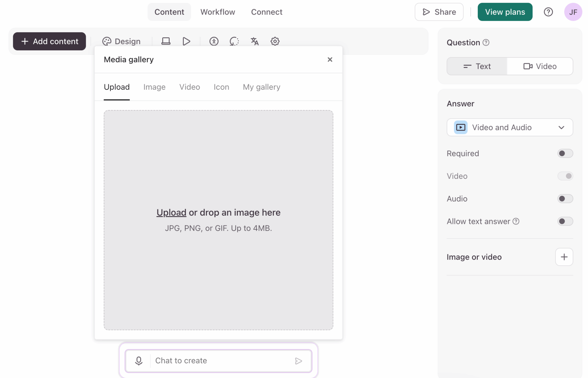This screenshot has height=378, width=588.
Task: Open the accessibility icon in toolbar
Action: 214,41
